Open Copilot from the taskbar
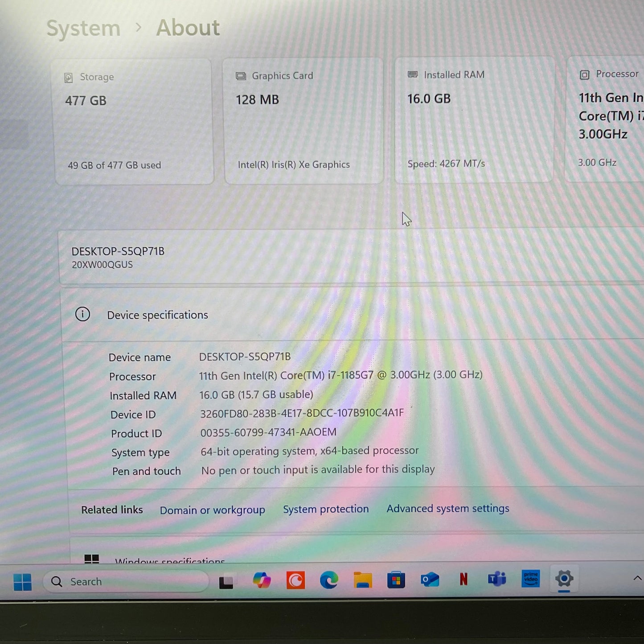The height and width of the screenshot is (644, 644). coord(263,580)
